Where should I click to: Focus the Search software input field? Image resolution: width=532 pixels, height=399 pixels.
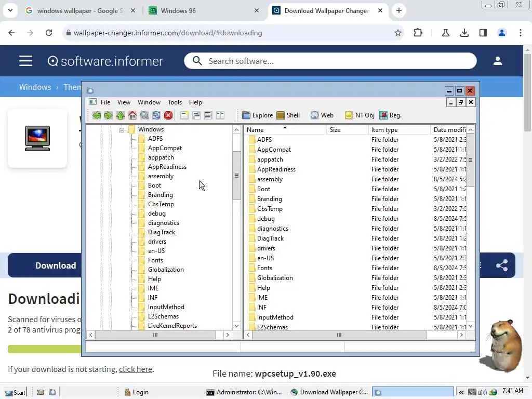click(330, 61)
